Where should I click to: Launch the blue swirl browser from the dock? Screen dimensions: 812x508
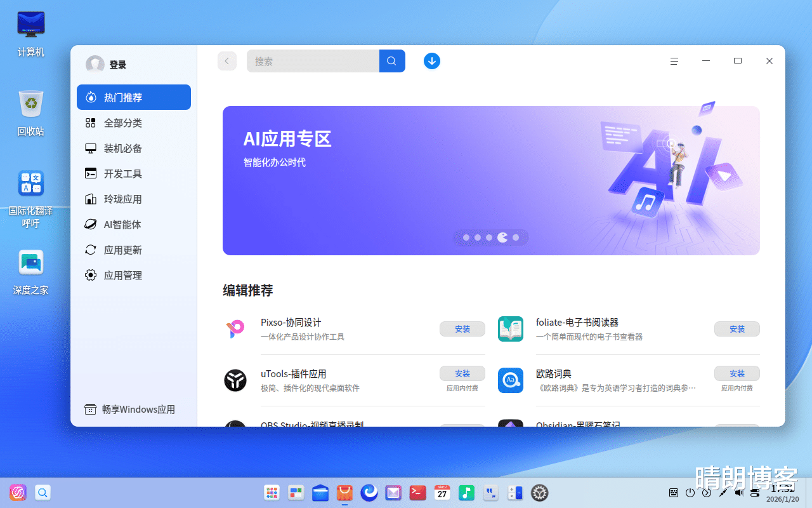[369, 492]
